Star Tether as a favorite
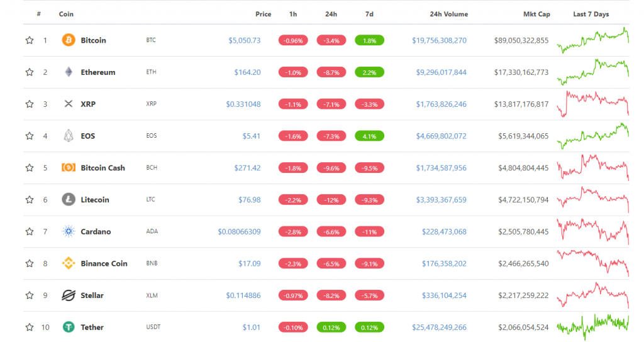 pos(30,327)
